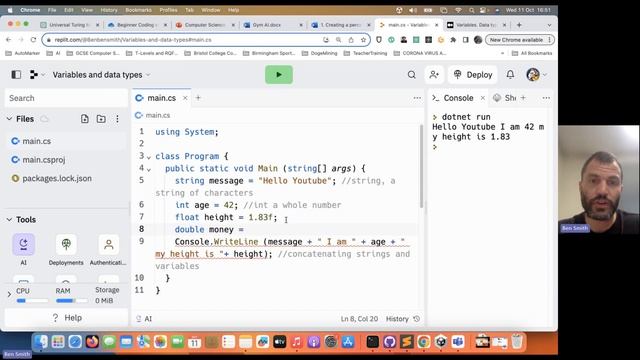The image size is (640, 360).
Task: Click New Chrome available update button
Action: (519, 40)
